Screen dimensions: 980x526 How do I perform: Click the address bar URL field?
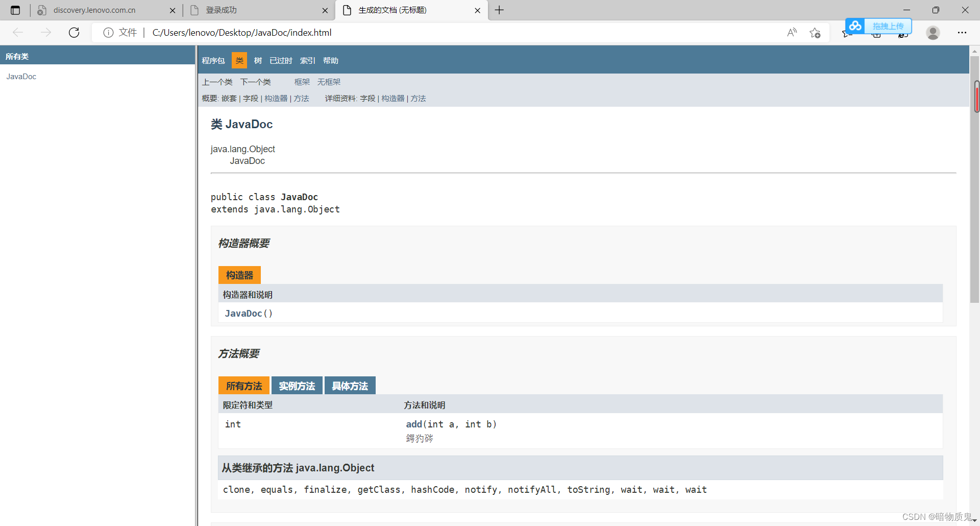tap(459, 33)
